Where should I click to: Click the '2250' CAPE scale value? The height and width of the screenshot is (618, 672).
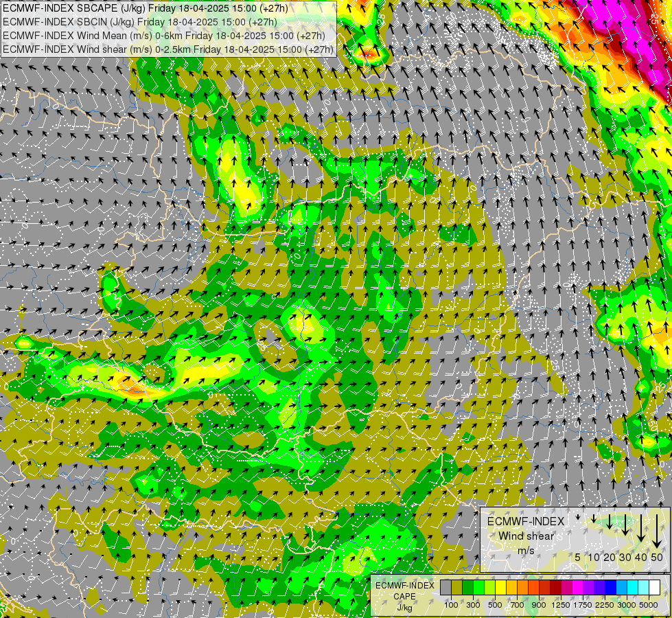(604, 605)
